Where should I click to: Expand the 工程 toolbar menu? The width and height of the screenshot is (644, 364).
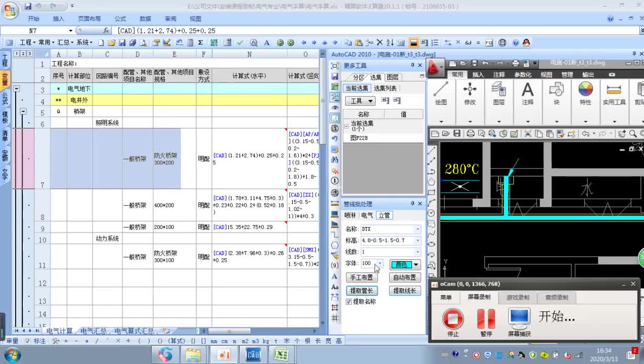pyautogui.click(x=25, y=43)
